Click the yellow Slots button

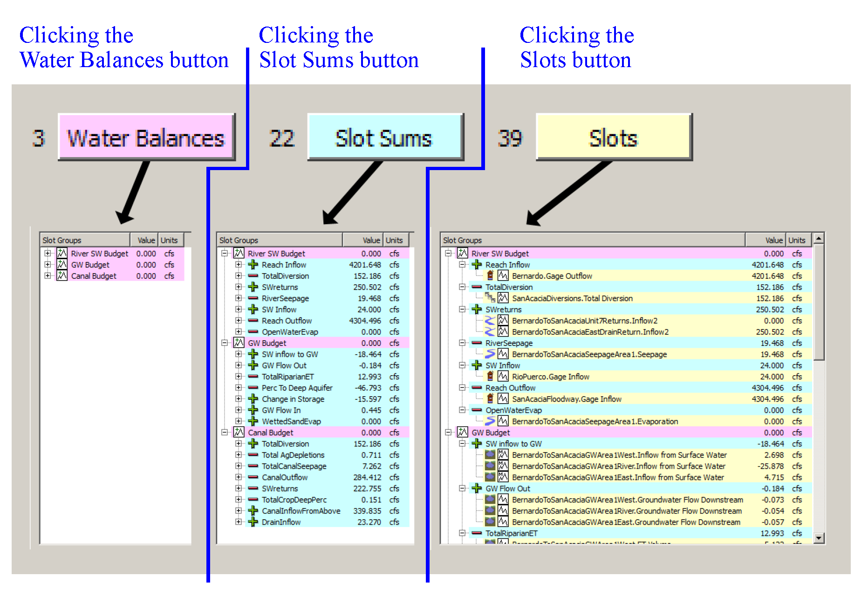coord(613,138)
